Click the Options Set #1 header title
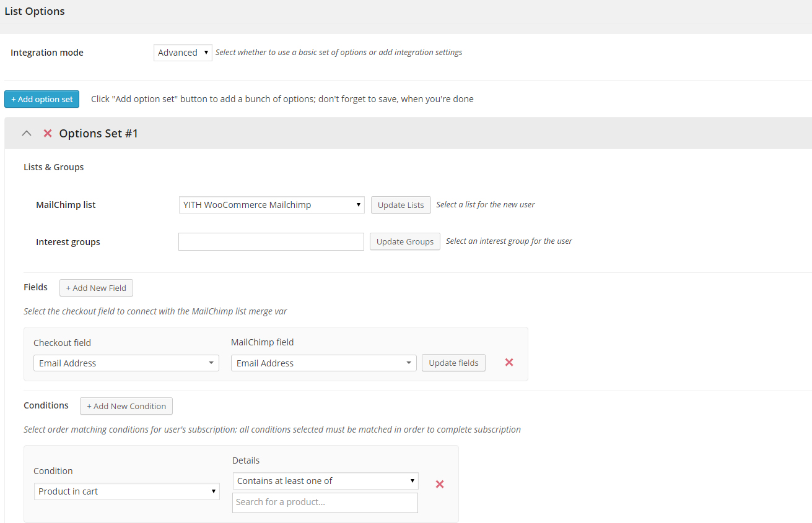This screenshot has width=812, height=523. (x=98, y=133)
